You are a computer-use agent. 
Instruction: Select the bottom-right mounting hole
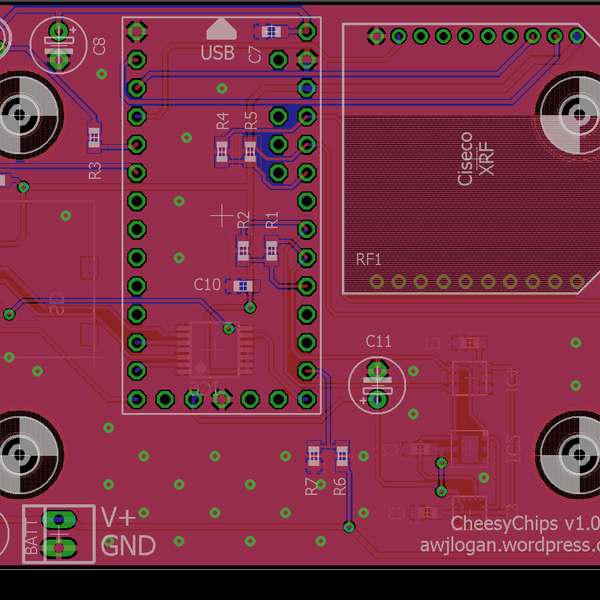579,455
